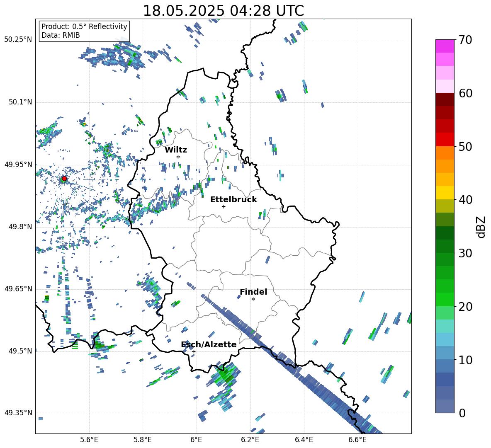Click the 5.8°E longitude label

pos(143,440)
